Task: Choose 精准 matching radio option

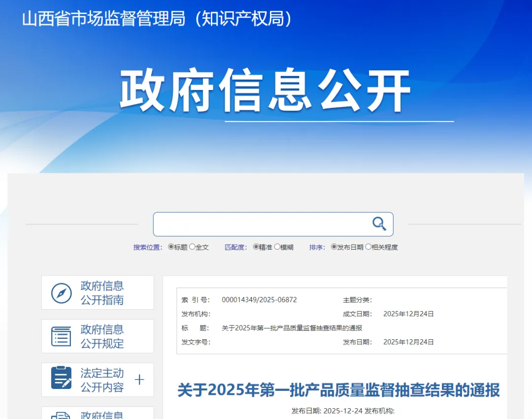Action: [256, 247]
